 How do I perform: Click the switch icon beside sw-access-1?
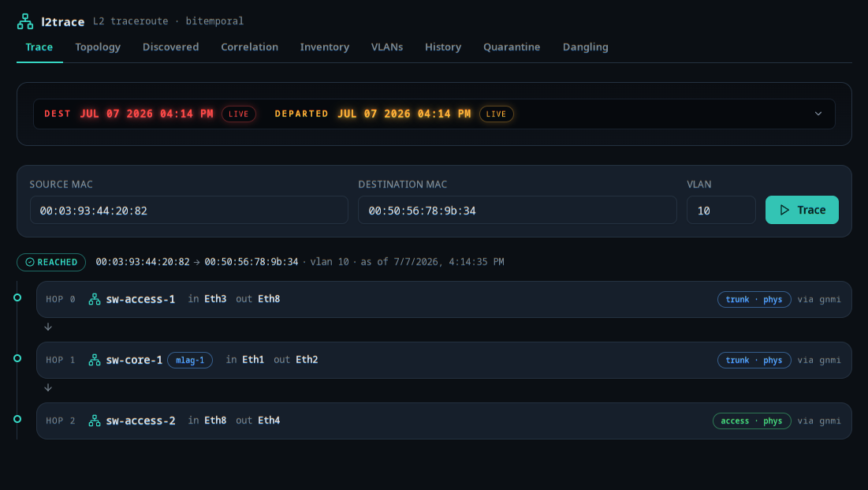pyautogui.click(x=95, y=299)
